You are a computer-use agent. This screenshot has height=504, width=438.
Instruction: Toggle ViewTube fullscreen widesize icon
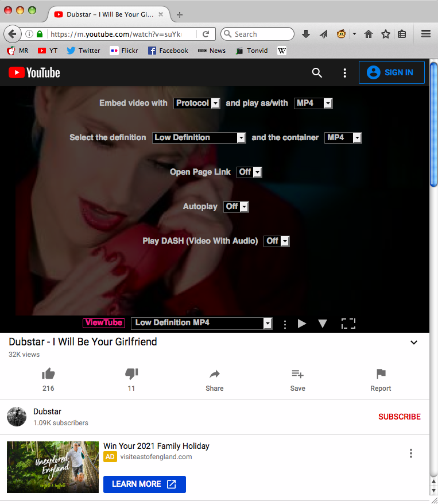pos(348,324)
